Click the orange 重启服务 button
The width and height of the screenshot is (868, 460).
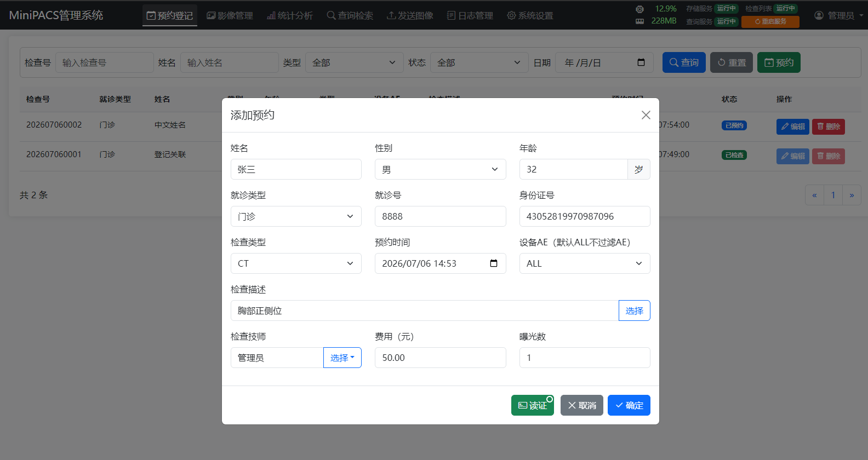point(770,21)
